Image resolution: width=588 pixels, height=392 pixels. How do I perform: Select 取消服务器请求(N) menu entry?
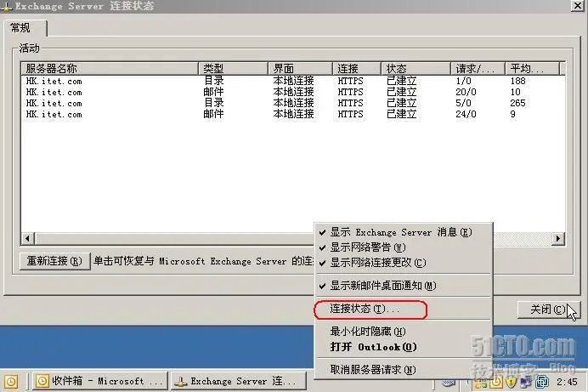coord(403,370)
